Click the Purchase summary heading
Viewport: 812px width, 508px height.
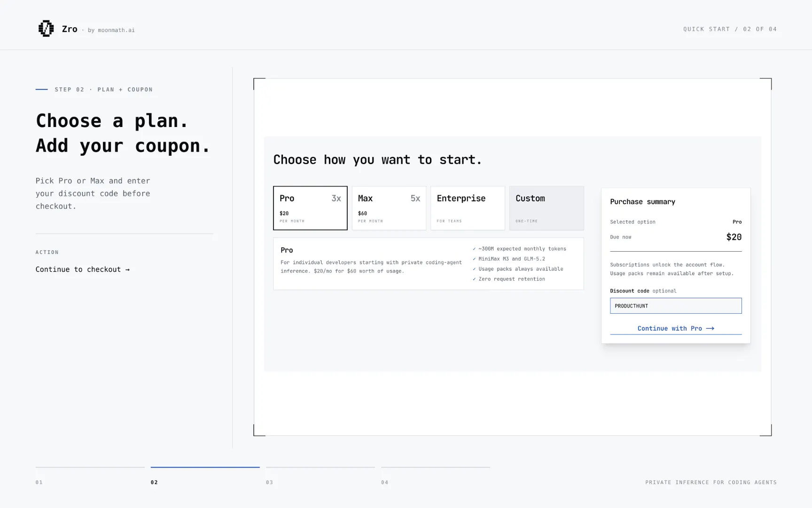[x=642, y=202]
